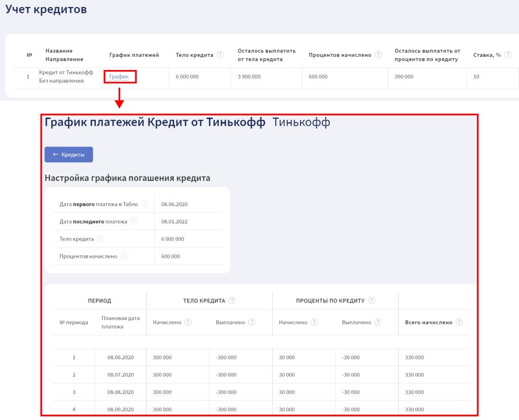Click planned payment date 08.09.2020 in period 4
The height and width of the screenshot is (420, 519).
[x=120, y=409]
